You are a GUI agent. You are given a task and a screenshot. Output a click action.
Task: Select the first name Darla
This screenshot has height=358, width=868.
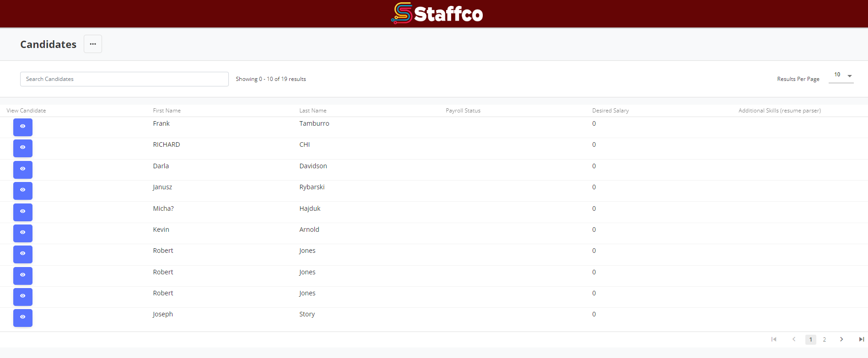161,166
